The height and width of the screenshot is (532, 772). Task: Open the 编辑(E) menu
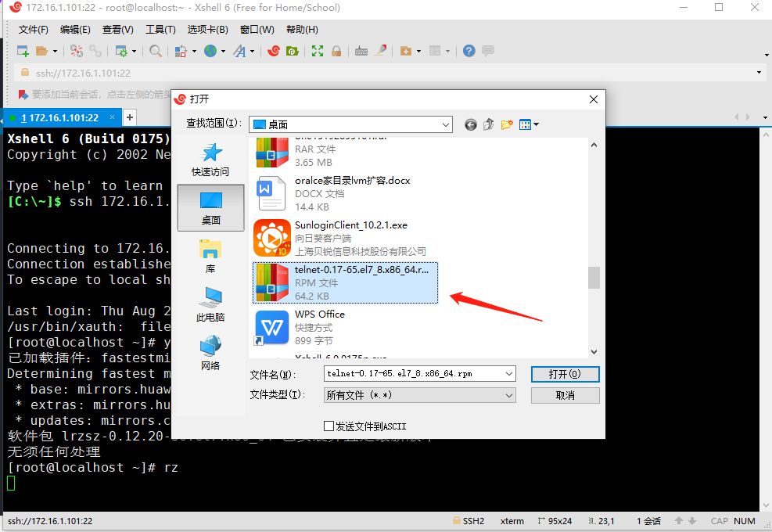pyautogui.click(x=75, y=30)
